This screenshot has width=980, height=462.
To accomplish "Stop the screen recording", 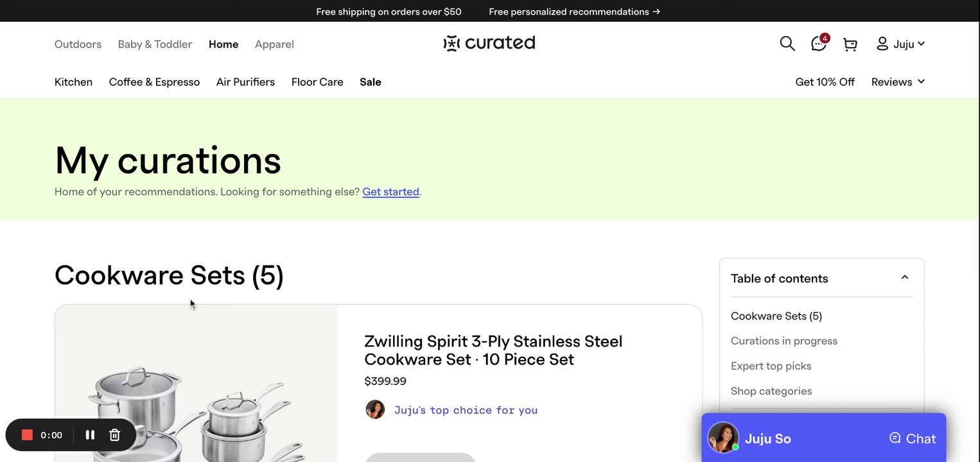I will click(27, 435).
